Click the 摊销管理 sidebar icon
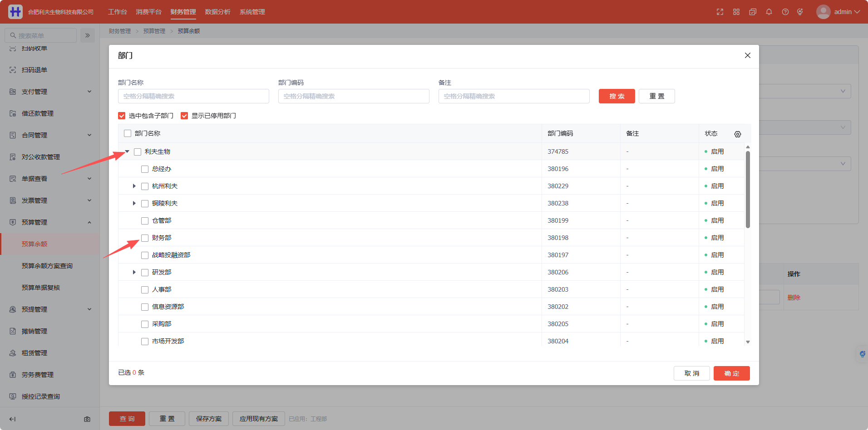Viewport: 868px width, 430px height. 13,331
